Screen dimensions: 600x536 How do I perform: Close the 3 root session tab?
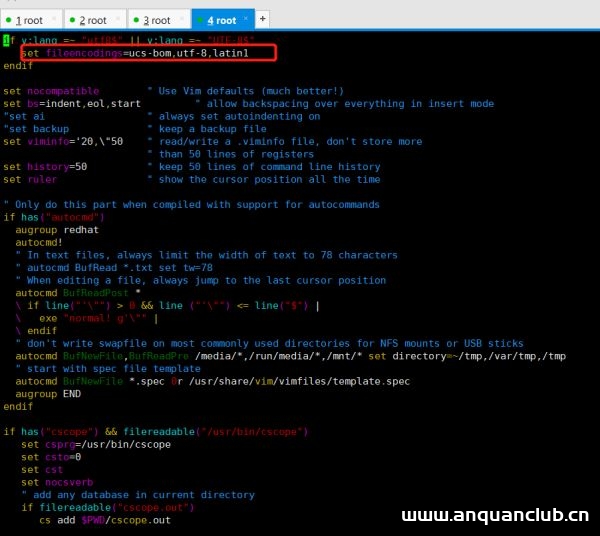181,20
